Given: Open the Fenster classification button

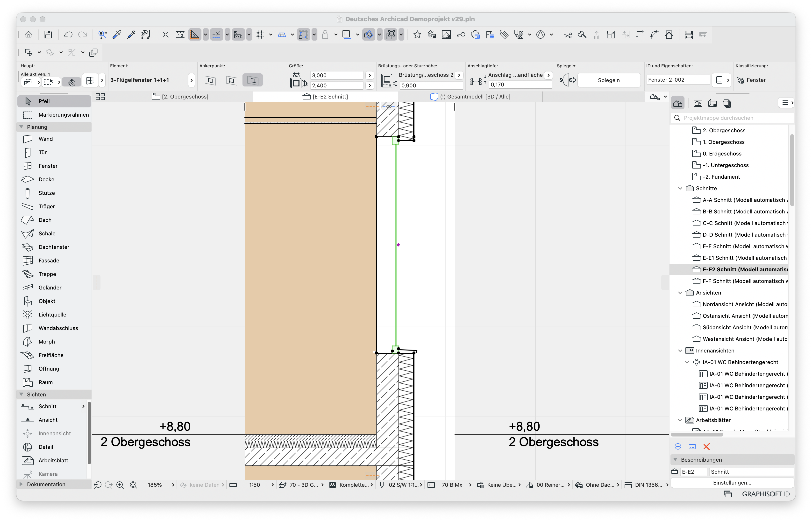Looking at the screenshot, I should pyautogui.click(x=751, y=80).
